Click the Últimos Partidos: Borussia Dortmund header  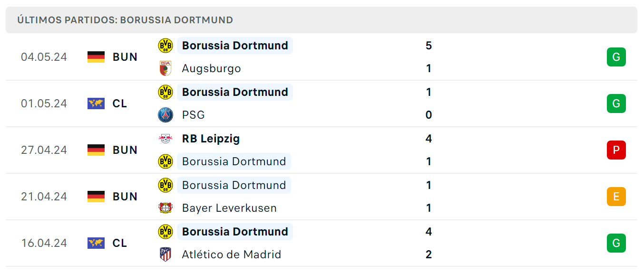(x=125, y=20)
